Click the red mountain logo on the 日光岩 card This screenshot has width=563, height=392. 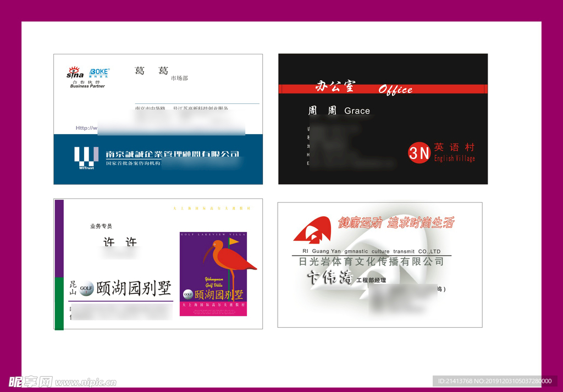312,230
